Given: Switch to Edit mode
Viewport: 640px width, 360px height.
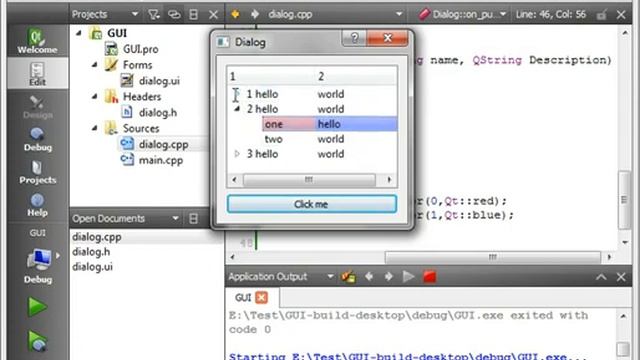Looking at the screenshot, I should pyautogui.click(x=37, y=73).
